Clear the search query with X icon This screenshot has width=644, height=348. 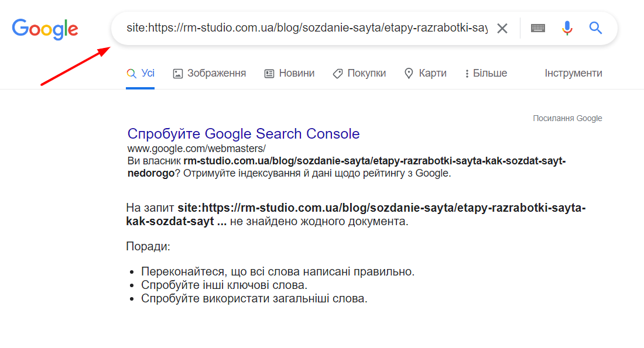pyautogui.click(x=502, y=28)
